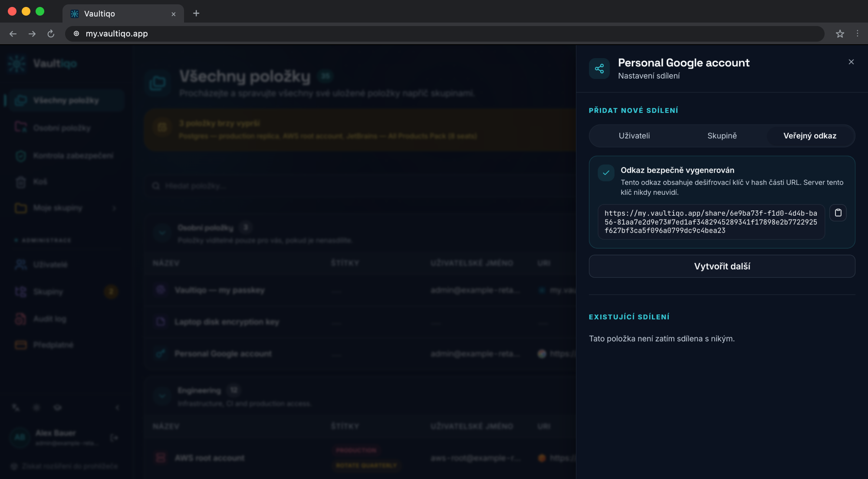Select the generated share URL text
The height and width of the screenshot is (479, 868).
(x=711, y=222)
